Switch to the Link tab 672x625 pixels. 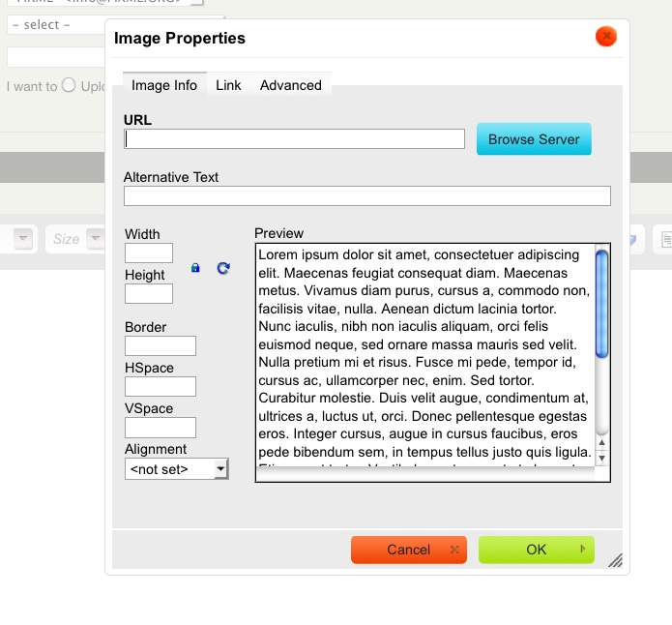pos(228,85)
